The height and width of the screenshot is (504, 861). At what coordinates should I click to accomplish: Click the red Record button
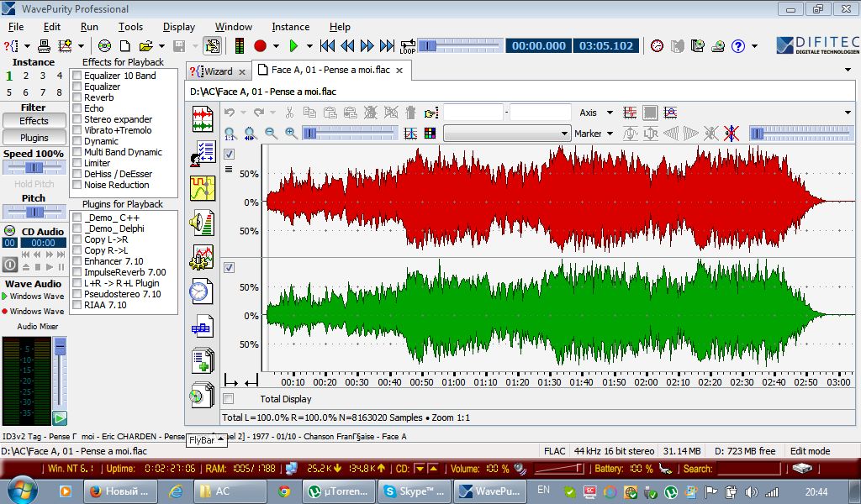coord(260,45)
